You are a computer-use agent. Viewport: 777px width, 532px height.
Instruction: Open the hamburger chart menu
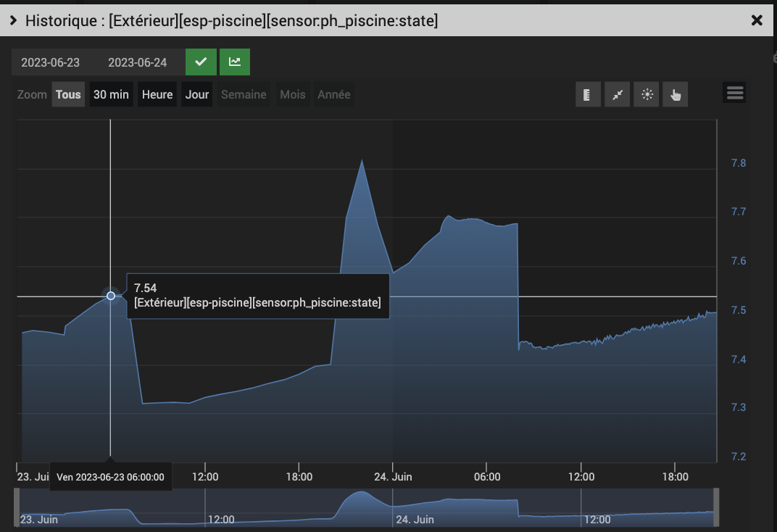(734, 93)
